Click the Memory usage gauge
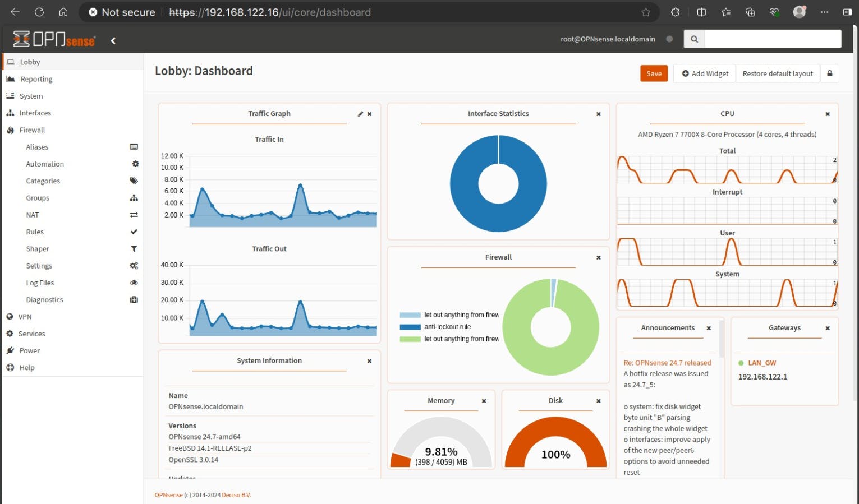The height and width of the screenshot is (504, 859). click(441, 442)
